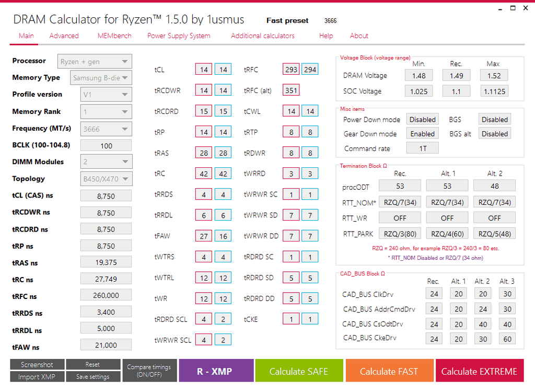Click the Calculate SAFE button
Viewport: 535px width, 392px height.
[x=299, y=370]
